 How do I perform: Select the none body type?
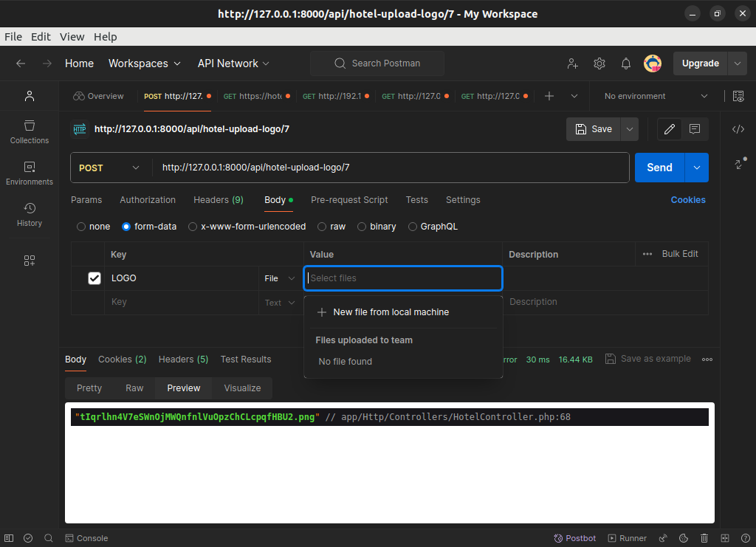click(81, 227)
